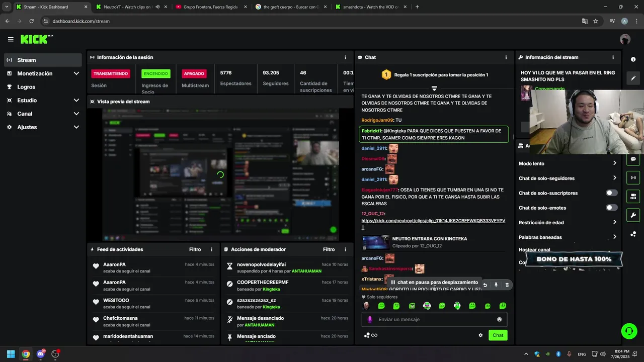
Task: Toggle Chat de solo-emotes switch
Action: point(611,208)
